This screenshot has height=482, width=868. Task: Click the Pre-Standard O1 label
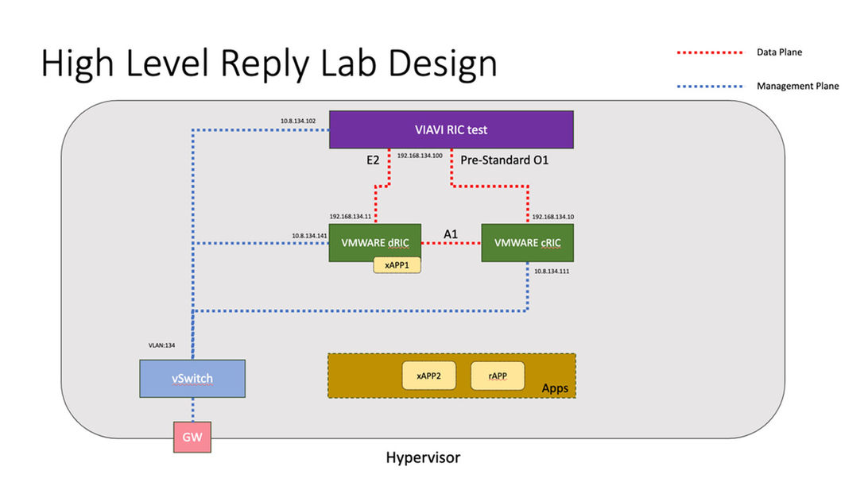[x=504, y=160]
